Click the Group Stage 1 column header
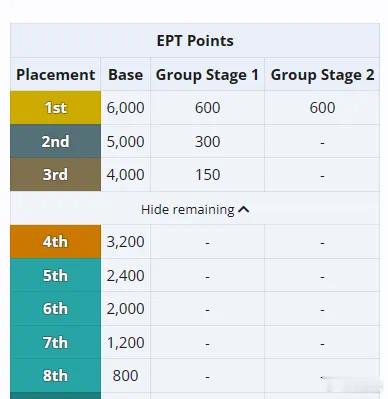388x399 pixels. coord(207,74)
